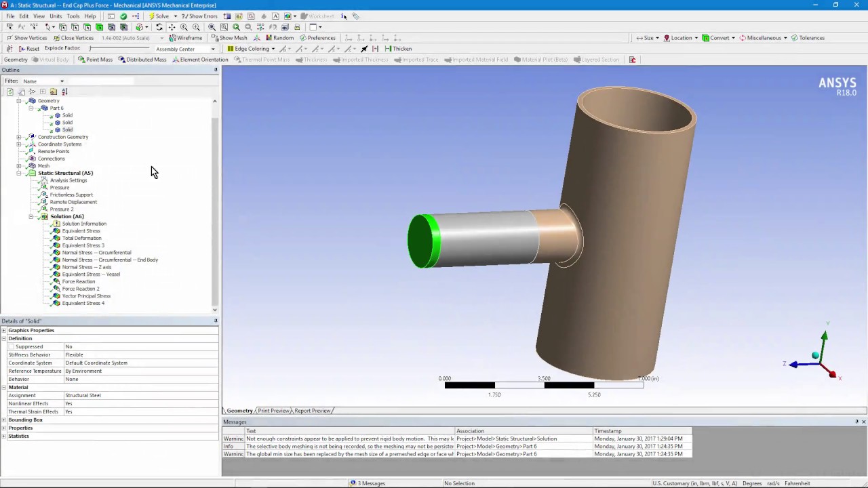Toggle the Show Mesh view
The height and width of the screenshot is (488, 868).
pyautogui.click(x=229, y=38)
